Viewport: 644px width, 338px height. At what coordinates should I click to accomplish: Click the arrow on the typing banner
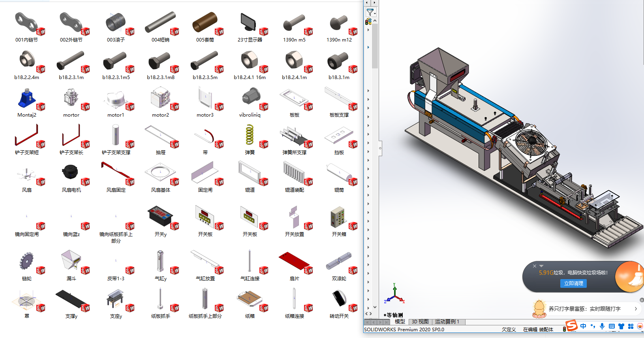pyautogui.click(x=636, y=309)
